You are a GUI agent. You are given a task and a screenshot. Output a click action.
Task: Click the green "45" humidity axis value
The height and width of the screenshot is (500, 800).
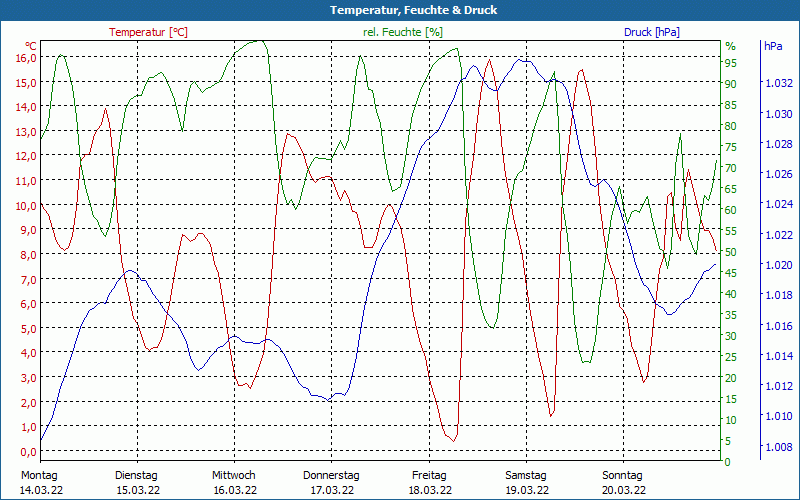point(731,273)
